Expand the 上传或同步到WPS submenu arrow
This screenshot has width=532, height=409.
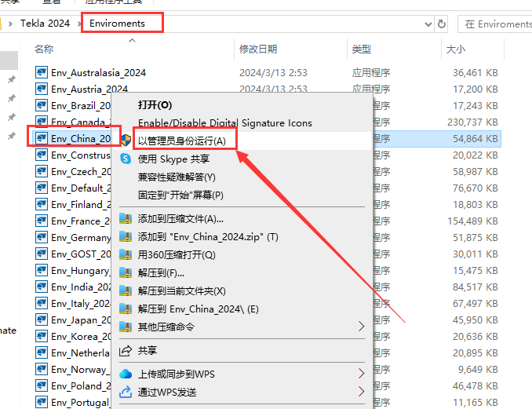point(362,374)
